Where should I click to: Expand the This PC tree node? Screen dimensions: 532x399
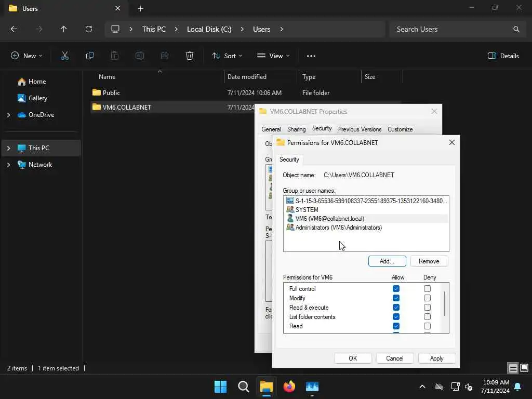point(8,148)
